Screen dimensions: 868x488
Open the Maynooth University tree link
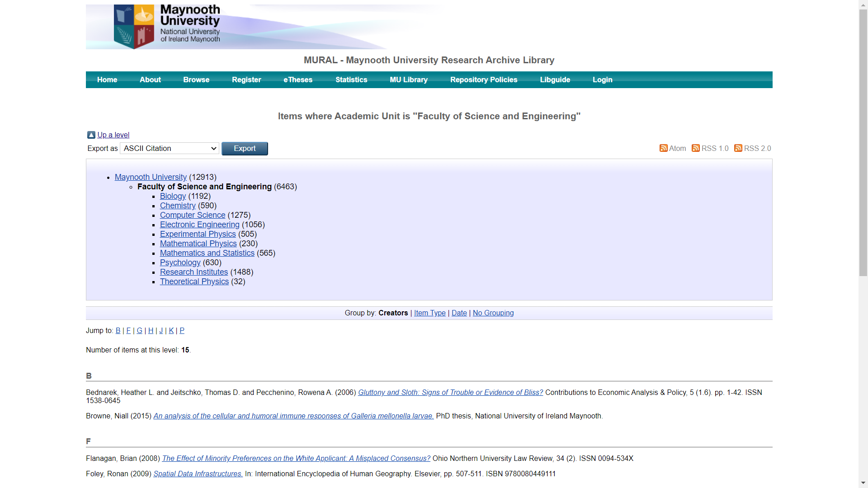(x=151, y=177)
